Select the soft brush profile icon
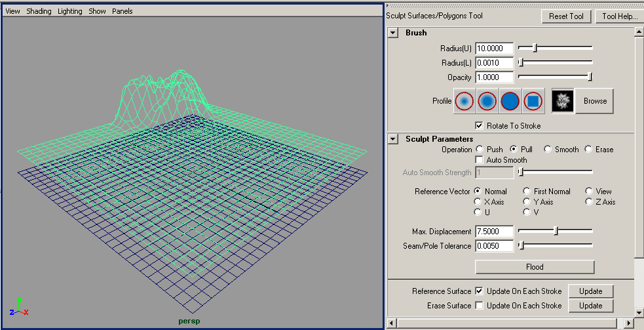The image size is (644, 330). pyautogui.click(x=487, y=101)
